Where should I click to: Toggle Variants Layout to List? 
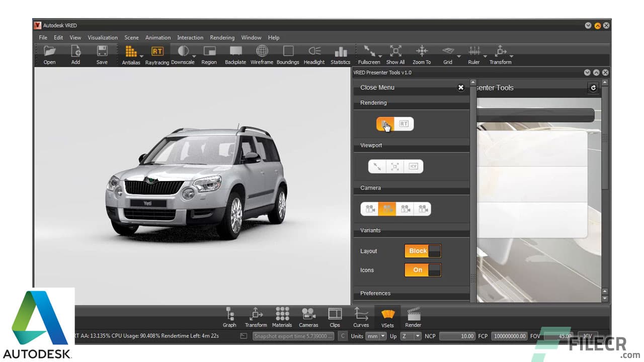436,251
